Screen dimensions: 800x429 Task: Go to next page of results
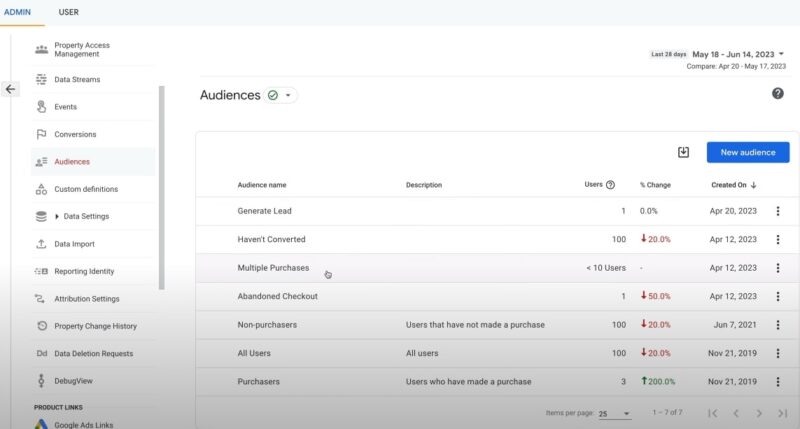759,413
